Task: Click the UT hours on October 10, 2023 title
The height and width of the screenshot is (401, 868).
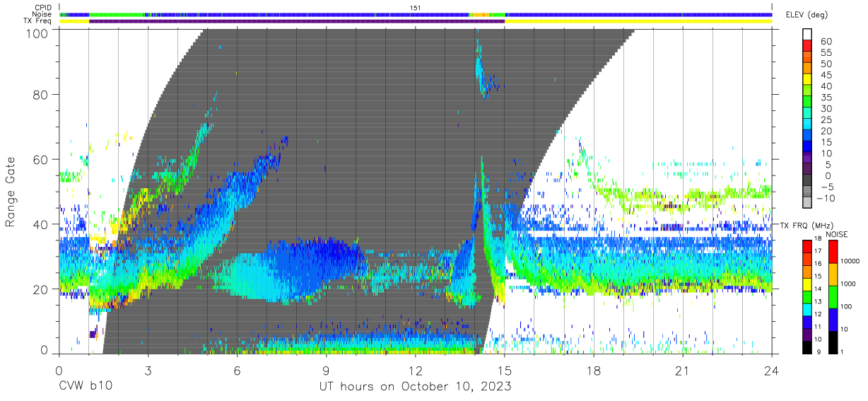Action: click(x=416, y=387)
